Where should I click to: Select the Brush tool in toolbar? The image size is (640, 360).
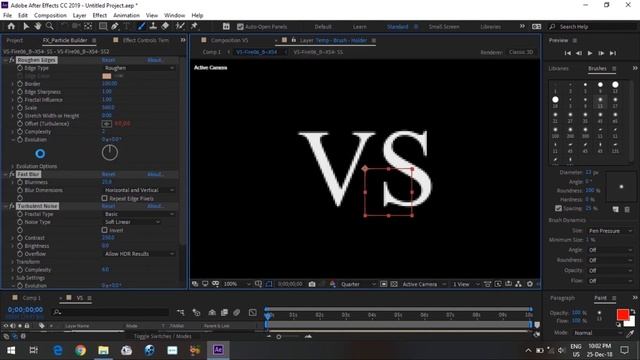click(x=141, y=27)
